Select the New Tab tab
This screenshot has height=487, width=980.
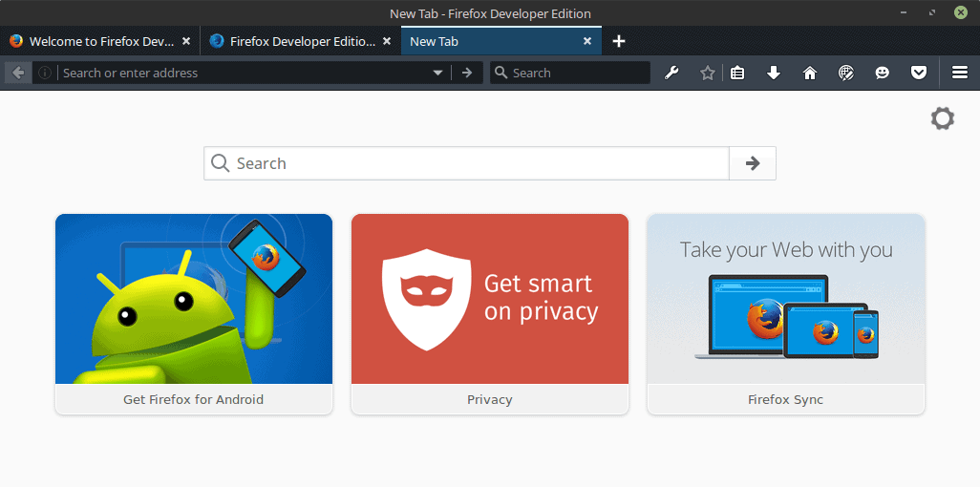point(501,41)
